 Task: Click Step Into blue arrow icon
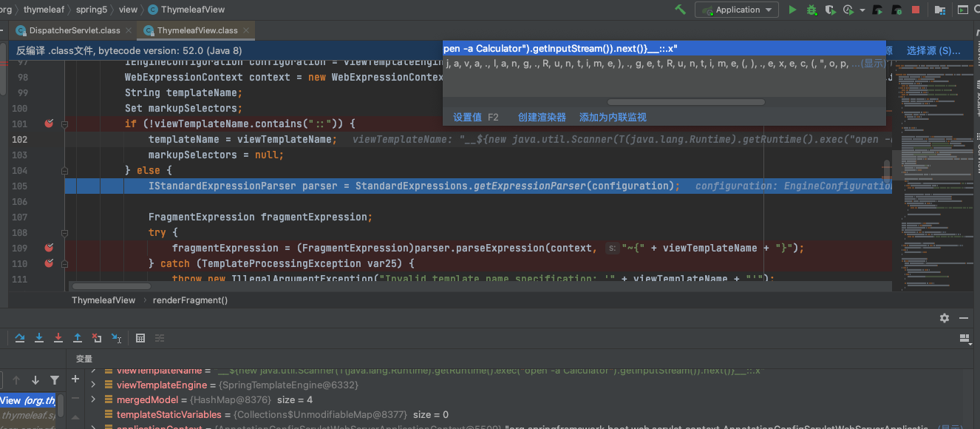[x=39, y=338]
